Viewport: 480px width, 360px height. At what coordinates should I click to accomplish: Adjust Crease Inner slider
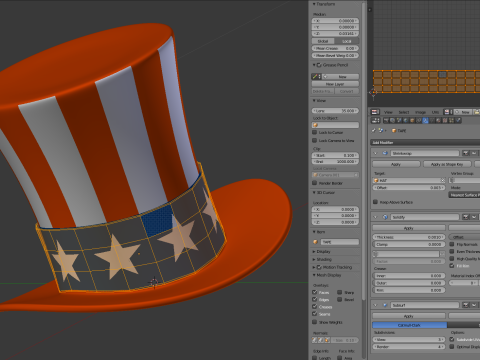409,276
